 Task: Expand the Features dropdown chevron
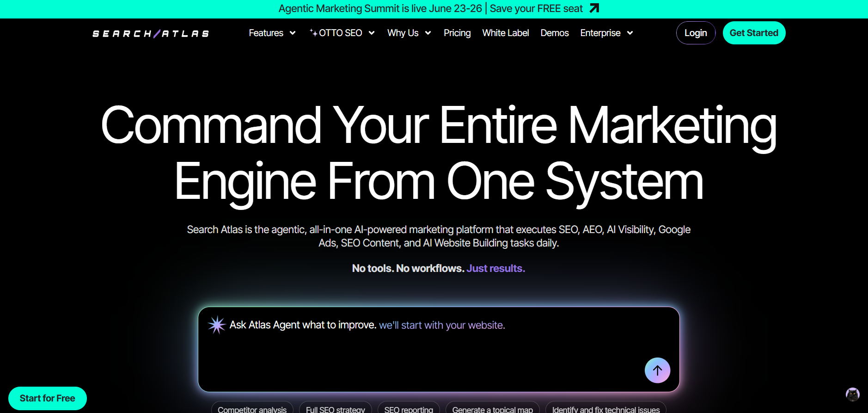point(293,33)
